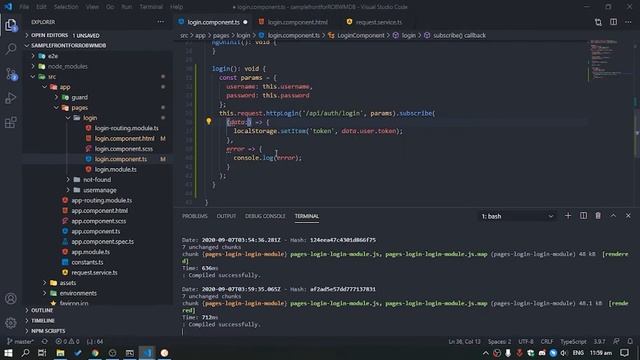Click the editor minimap
The width and height of the screenshot is (640, 360).
click(610, 60)
